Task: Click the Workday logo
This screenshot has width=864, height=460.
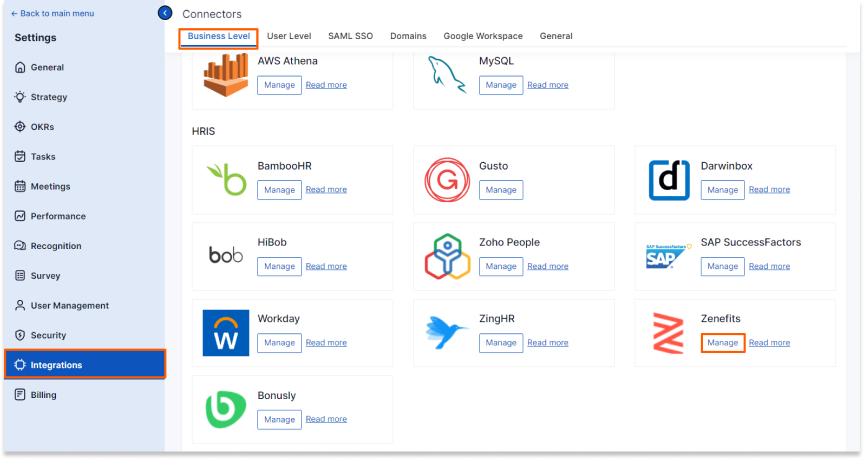Action: [226, 333]
